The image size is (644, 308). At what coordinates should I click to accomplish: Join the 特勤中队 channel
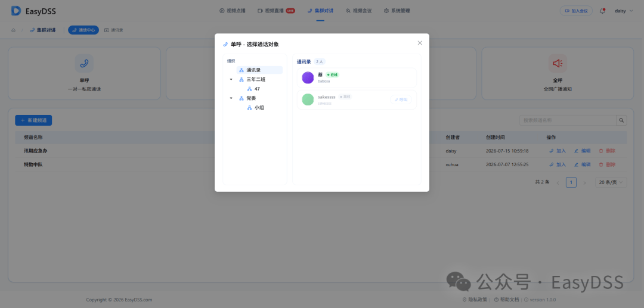tap(558, 164)
